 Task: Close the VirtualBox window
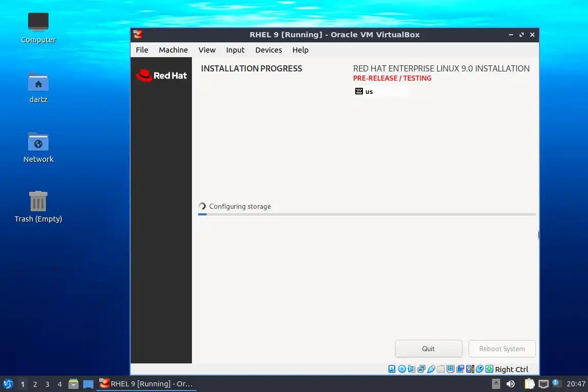532,35
